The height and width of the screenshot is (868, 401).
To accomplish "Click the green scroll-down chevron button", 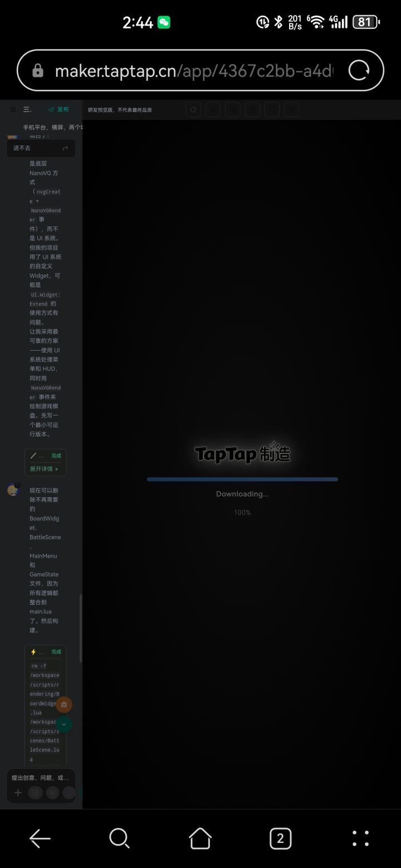I will pos(64,724).
